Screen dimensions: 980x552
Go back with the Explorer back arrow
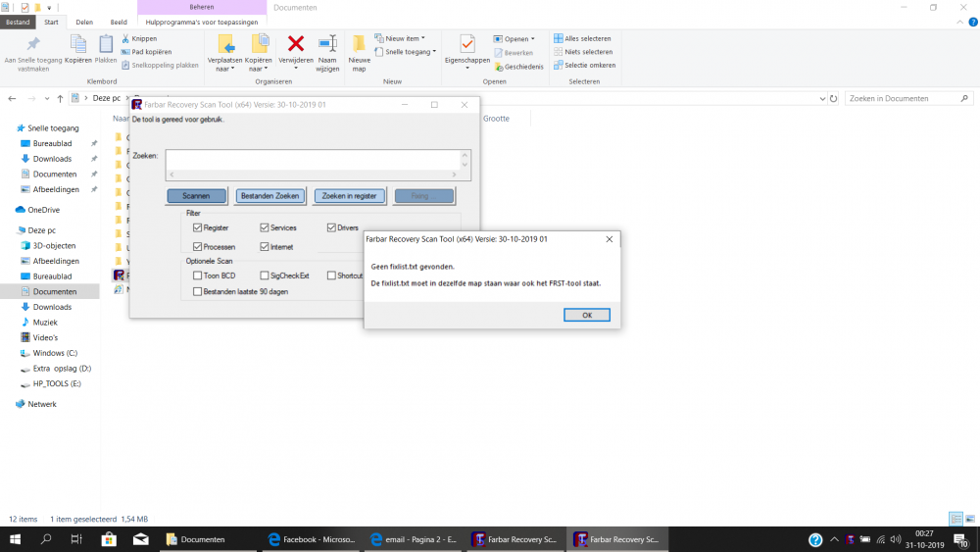[12, 98]
